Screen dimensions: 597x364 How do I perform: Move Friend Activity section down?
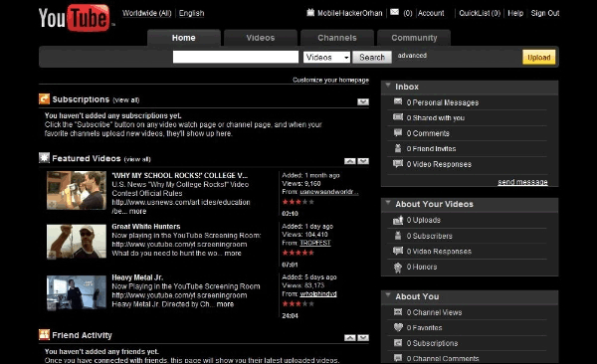tap(363, 338)
